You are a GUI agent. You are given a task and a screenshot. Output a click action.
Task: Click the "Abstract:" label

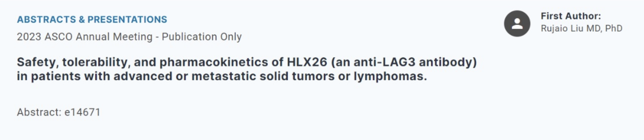(39, 112)
